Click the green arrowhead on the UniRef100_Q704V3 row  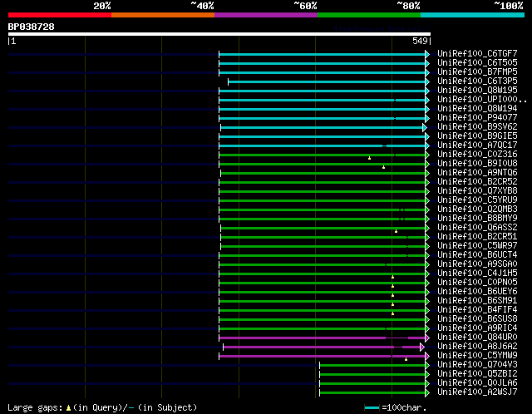(x=427, y=365)
